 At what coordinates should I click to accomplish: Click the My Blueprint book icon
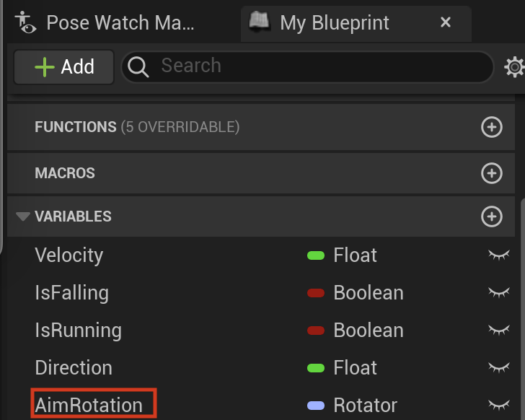point(260,22)
